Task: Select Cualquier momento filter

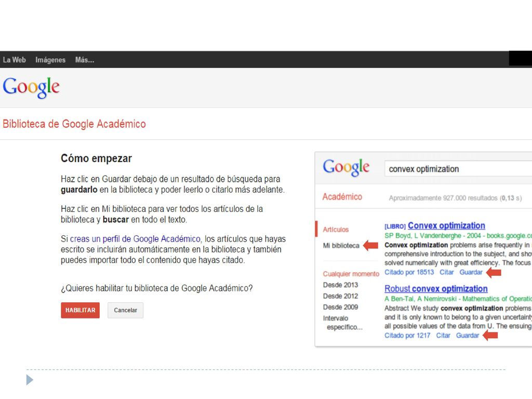Action: (351, 274)
